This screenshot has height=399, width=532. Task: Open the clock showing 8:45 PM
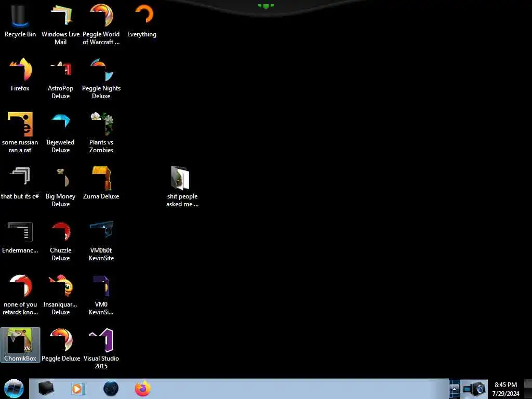(506, 389)
